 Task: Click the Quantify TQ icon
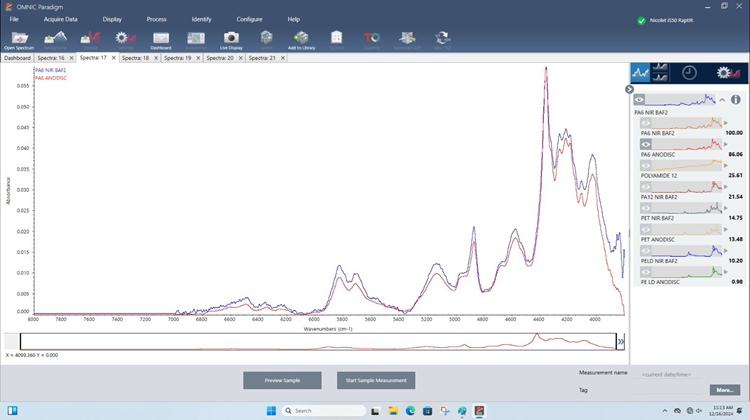372,40
